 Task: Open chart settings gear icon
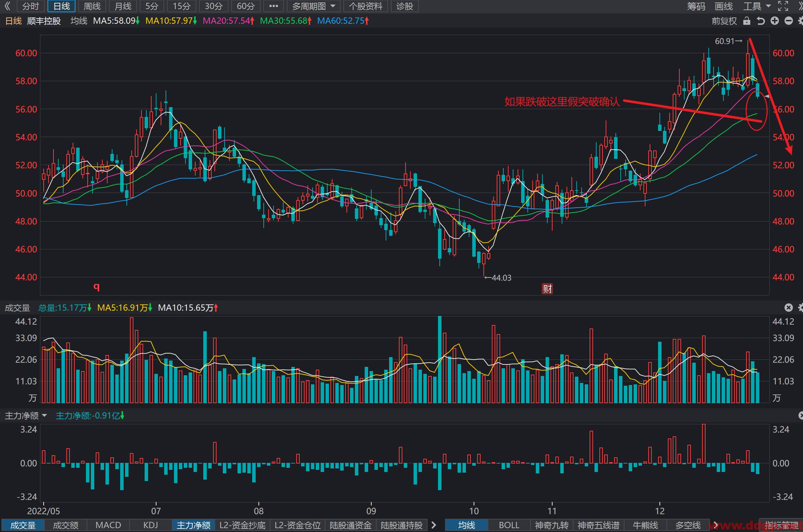tap(801, 21)
